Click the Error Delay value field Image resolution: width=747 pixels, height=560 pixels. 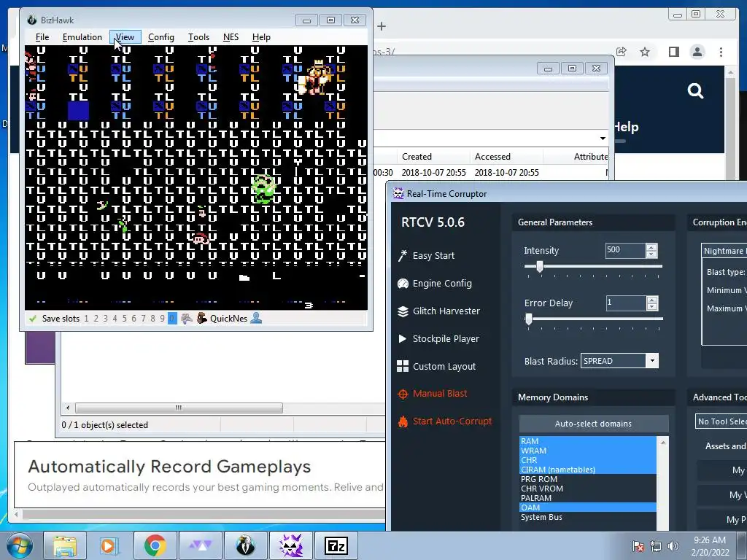pyautogui.click(x=625, y=303)
